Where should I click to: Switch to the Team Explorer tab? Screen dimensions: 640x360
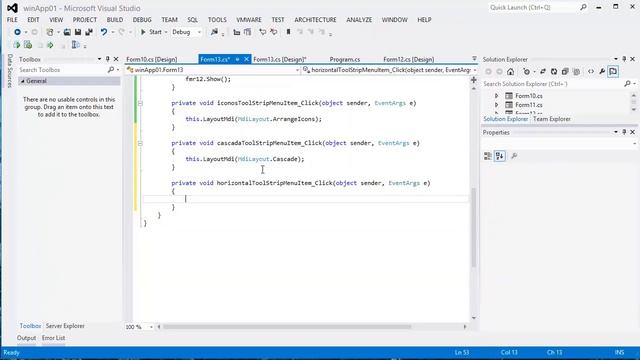(552, 119)
